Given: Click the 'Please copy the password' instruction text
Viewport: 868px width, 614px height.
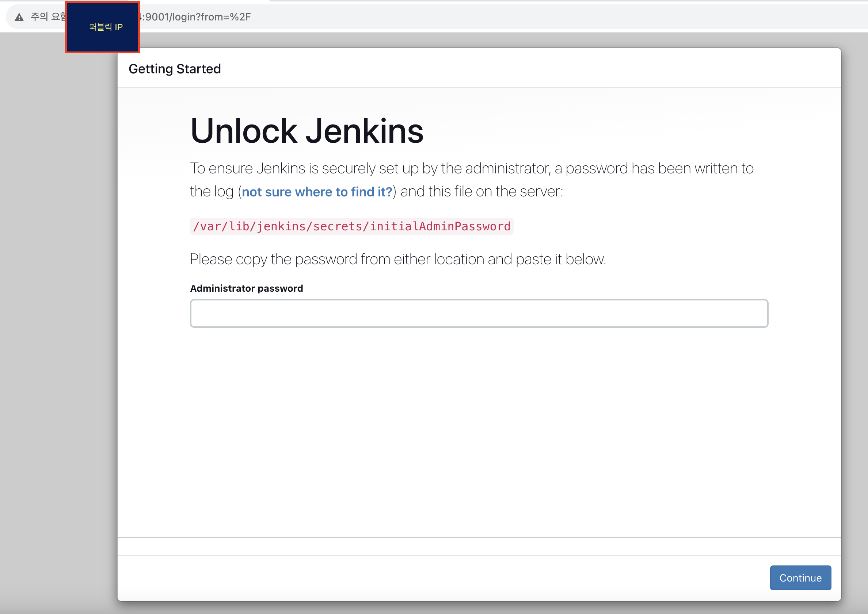Looking at the screenshot, I should 398,259.
